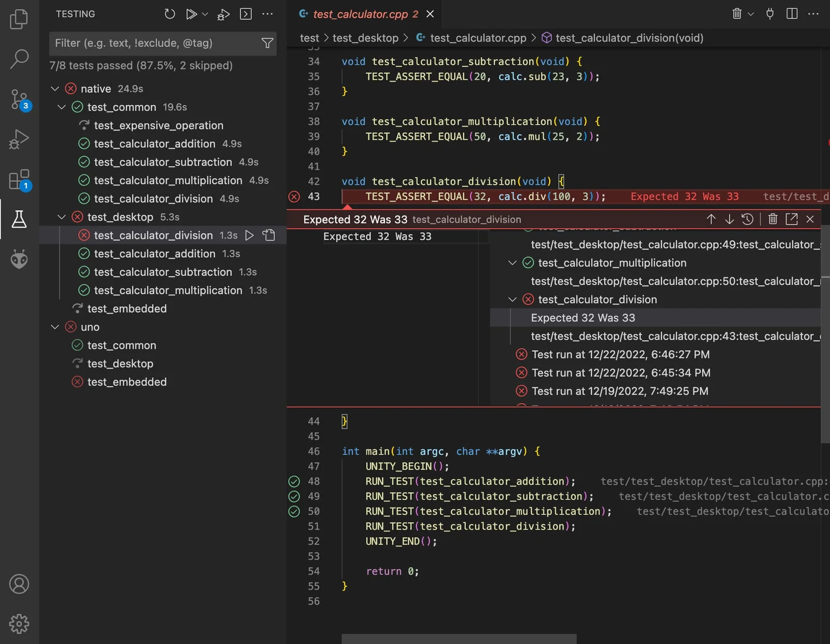Clear test results trash in peek view
Image resolution: width=830 pixels, height=644 pixels.
(x=773, y=219)
